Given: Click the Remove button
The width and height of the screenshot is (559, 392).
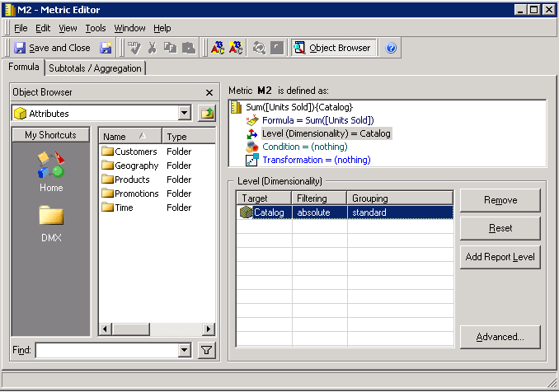Looking at the screenshot, I should [x=500, y=200].
